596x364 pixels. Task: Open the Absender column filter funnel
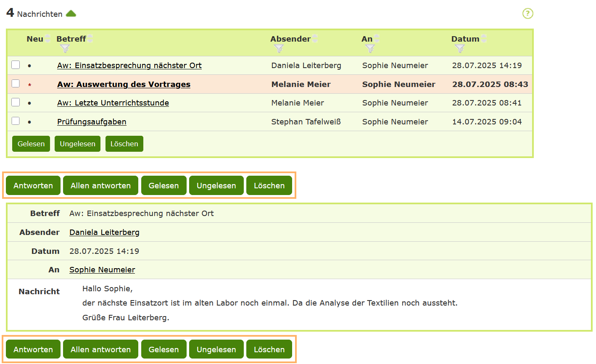click(279, 49)
